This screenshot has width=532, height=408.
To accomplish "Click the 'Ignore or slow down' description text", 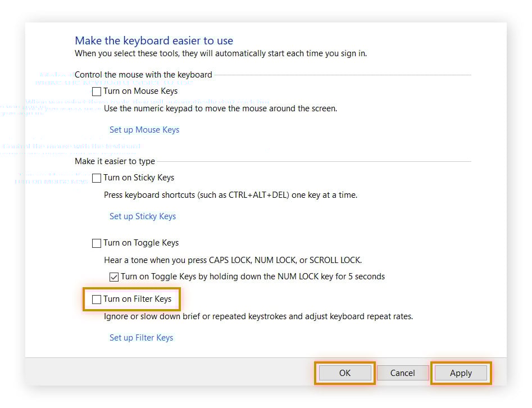I will tap(258, 316).
